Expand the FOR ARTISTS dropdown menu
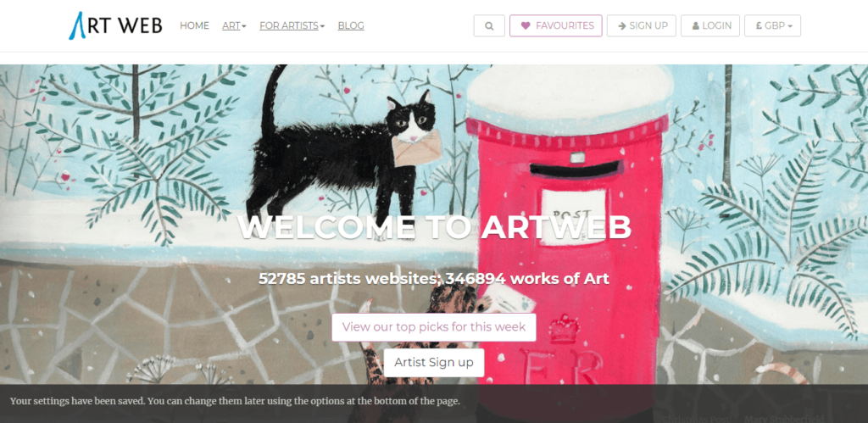Screen dimensions: 868x423 tap(292, 25)
